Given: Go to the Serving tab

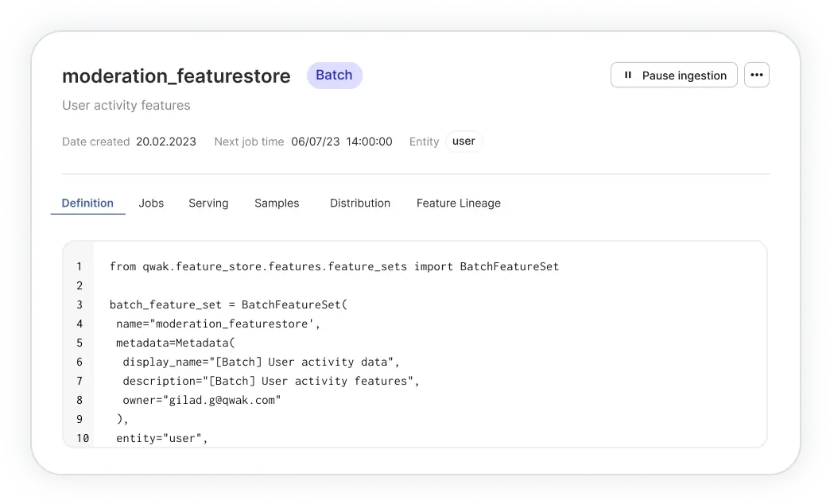Looking at the screenshot, I should click(208, 203).
